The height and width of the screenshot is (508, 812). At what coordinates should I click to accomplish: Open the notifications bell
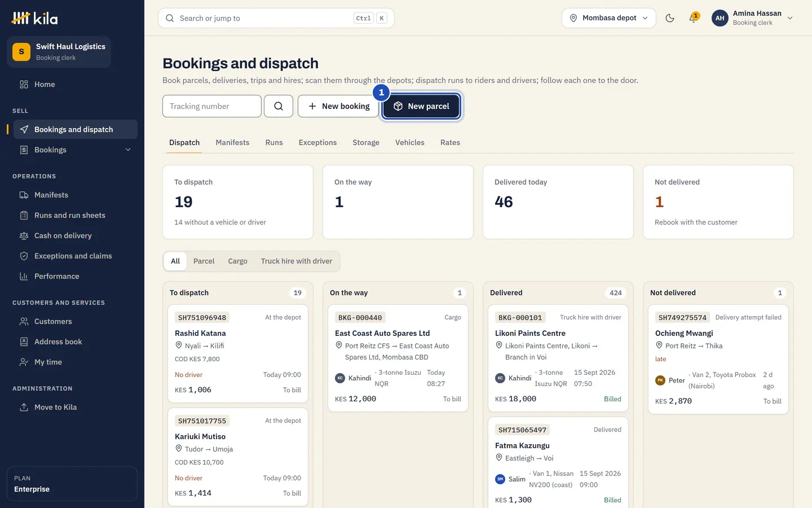694,18
